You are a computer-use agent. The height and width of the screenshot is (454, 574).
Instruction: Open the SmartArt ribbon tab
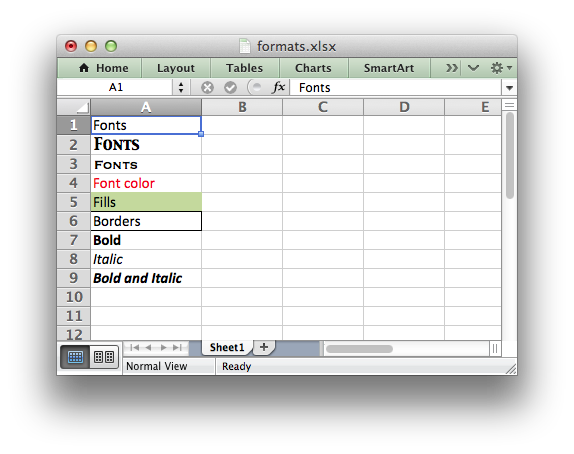[x=389, y=68]
